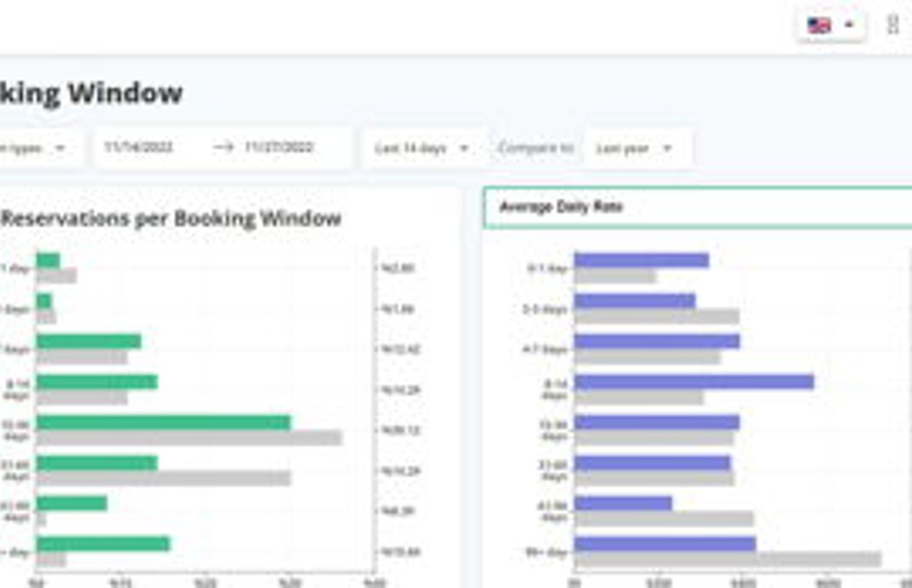Screen dimensions: 912x588
Task: Click the icon right of the language flag
Action: (x=893, y=25)
